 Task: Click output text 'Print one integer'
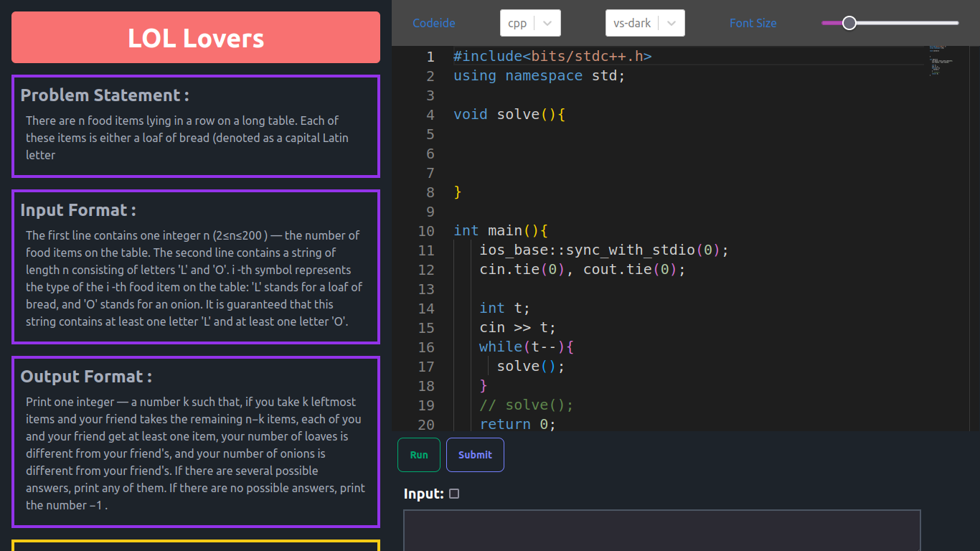(70, 402)
